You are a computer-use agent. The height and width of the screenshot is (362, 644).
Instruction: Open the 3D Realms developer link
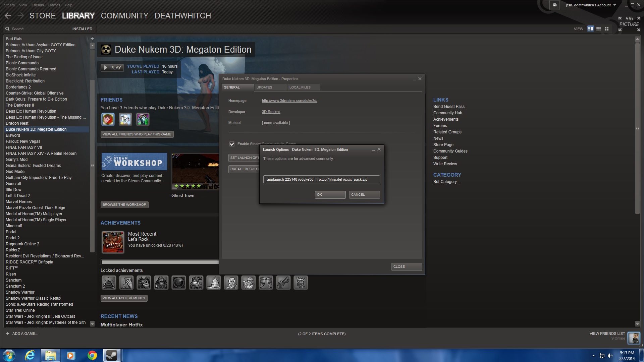point(271,112)
